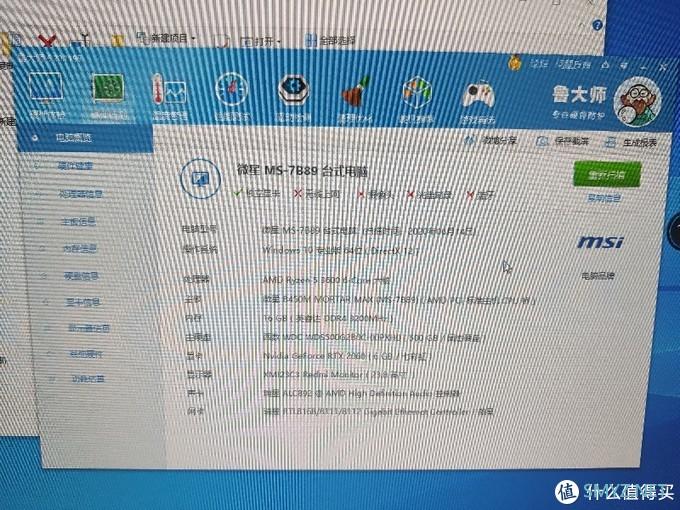Select 电脑概览 in the sidebar
Viewport: 680px width, 510px height.
[x=85, y=138]
